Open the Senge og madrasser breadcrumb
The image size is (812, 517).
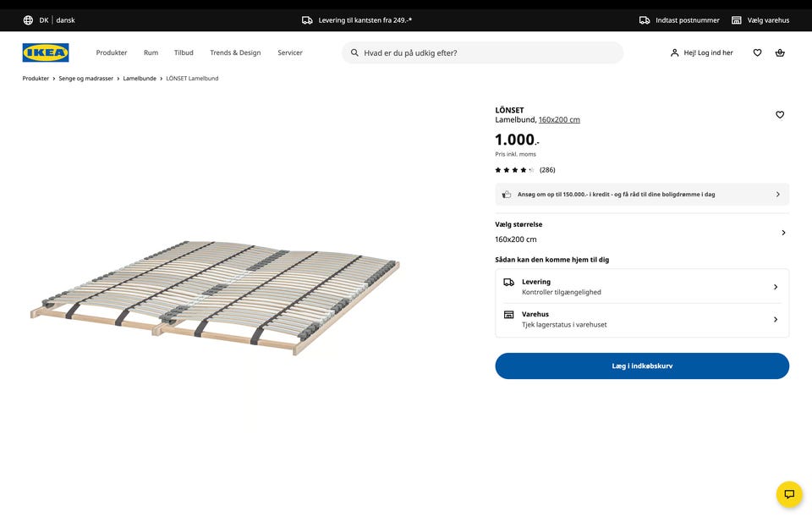pyautogui.click(x=85, y=78)
